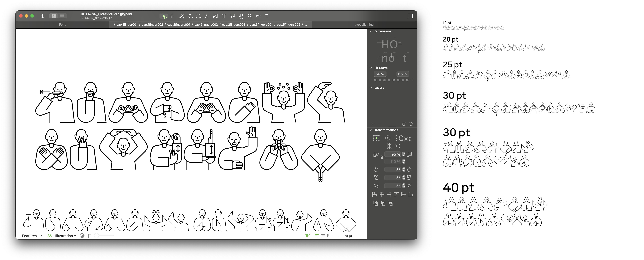Select the Zoom magnifier tool

(x=250, y=16)
